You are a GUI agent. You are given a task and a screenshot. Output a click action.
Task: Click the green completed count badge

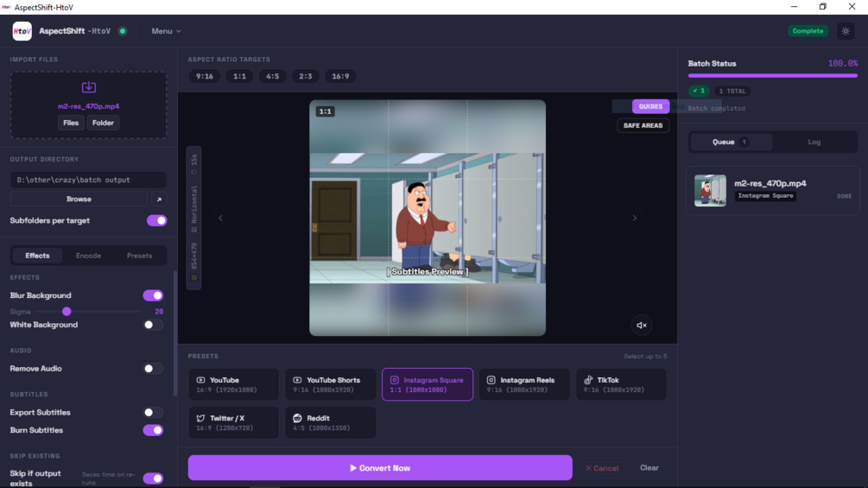pyautogui.click(x=699, y=91)
